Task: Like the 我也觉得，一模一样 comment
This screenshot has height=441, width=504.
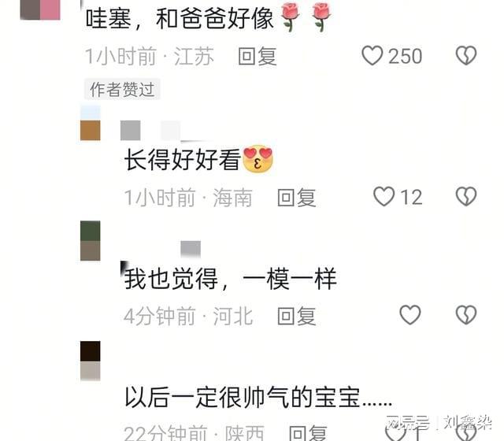Action: 409,315
